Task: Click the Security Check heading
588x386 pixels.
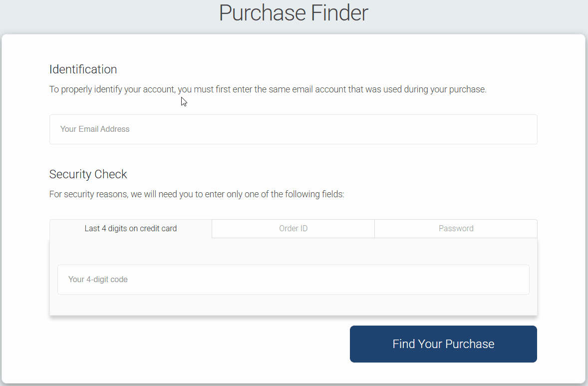Action: coord(88,174)
